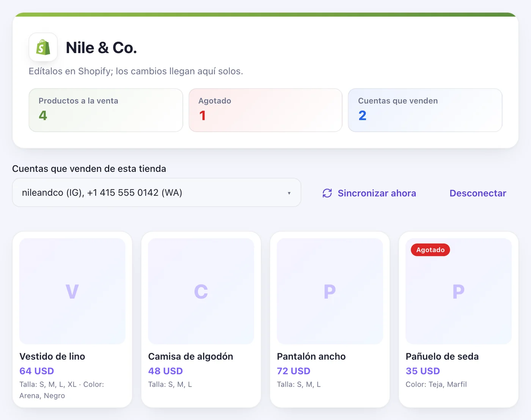Image resolution: width=531 pixels, height=420 pixels.
Task: Open the Pañuelo de seda thumbnail
Action: [x=459, y=291]
